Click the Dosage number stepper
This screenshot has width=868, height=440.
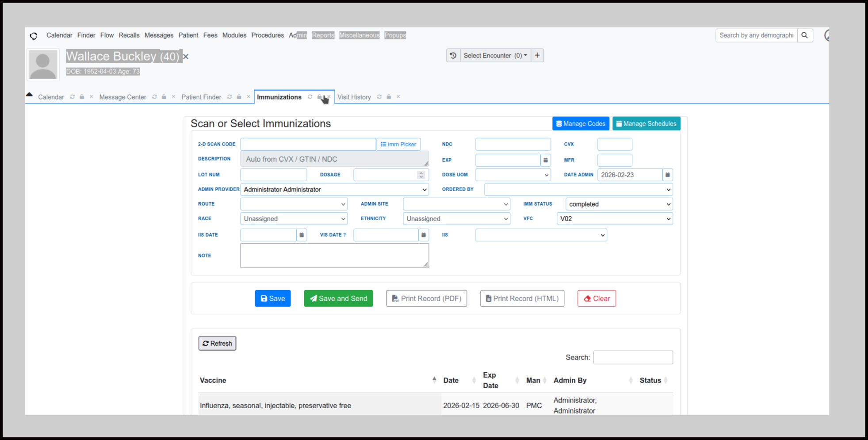[421, 175]
